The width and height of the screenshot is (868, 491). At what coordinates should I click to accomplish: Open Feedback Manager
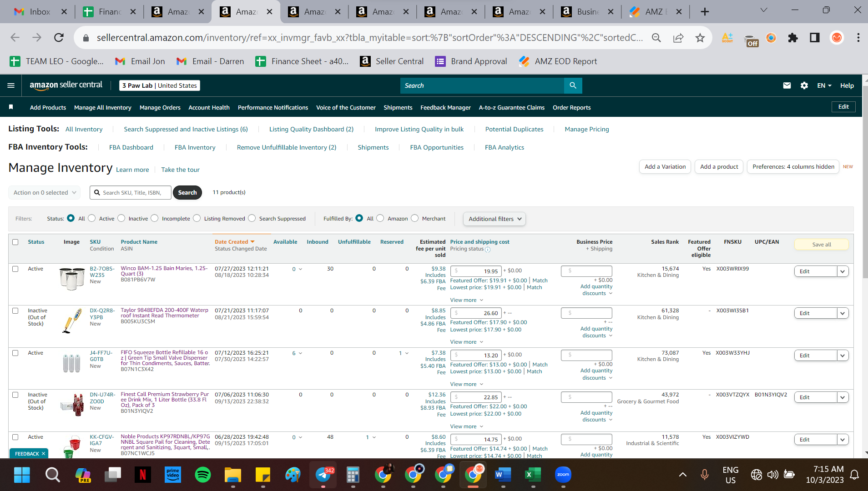point(445,107)
